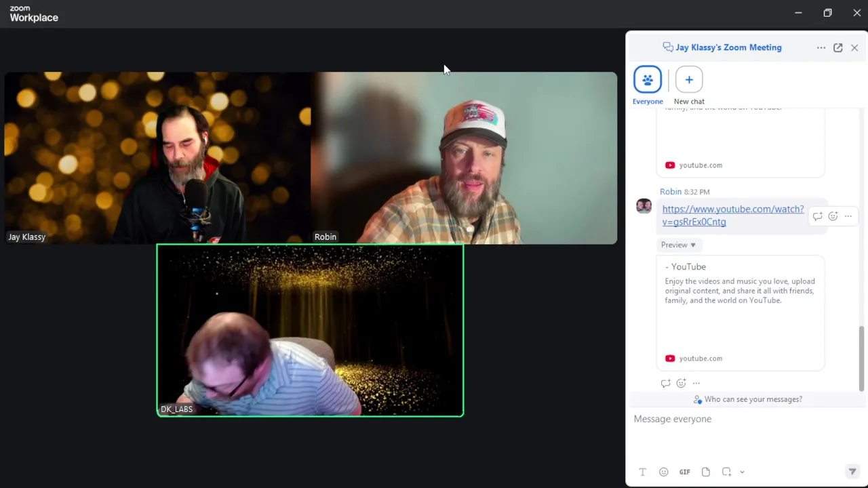Open the chat panel more options ellipsis
This screenshot has height=488, width=868.
821,47
